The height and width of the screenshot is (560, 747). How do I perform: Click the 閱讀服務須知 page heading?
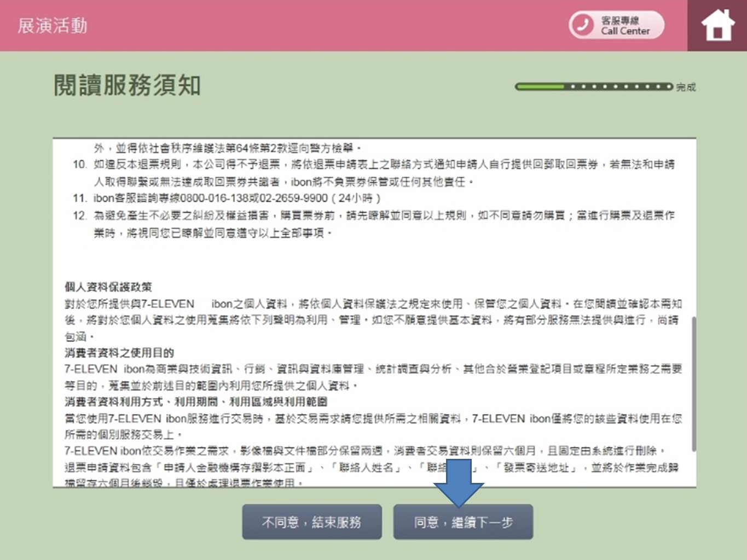tap(127, 85)
